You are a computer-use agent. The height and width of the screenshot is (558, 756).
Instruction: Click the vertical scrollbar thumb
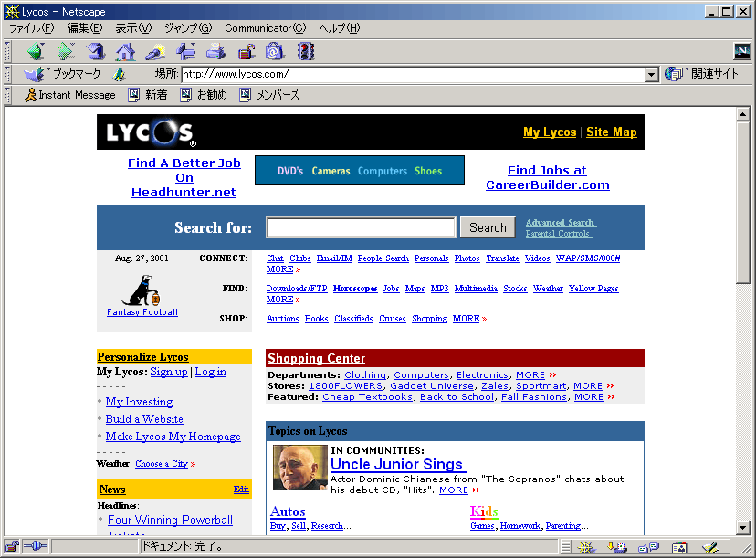click(743, 202)
